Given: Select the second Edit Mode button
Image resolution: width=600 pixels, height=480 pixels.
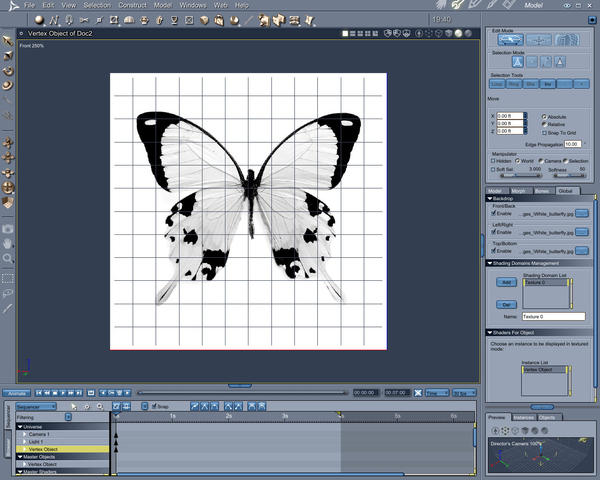Looking at the screenshot, I should (539, 39).
